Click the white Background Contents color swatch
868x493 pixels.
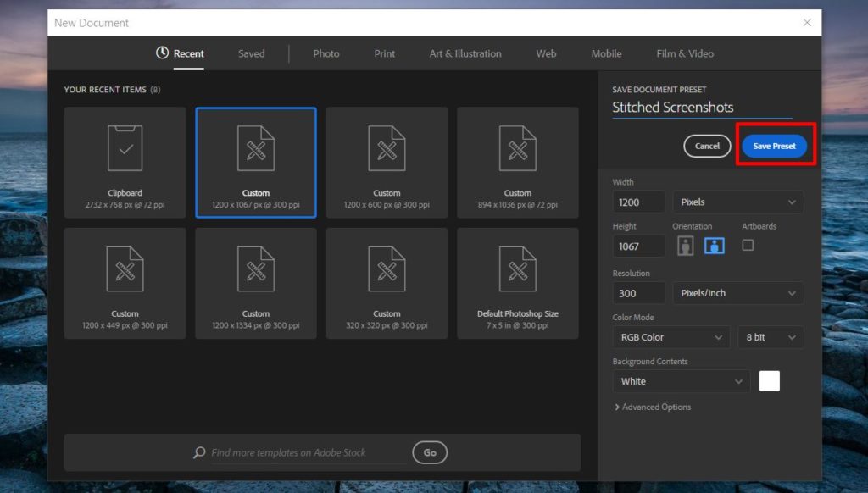[x=769, y=380]
